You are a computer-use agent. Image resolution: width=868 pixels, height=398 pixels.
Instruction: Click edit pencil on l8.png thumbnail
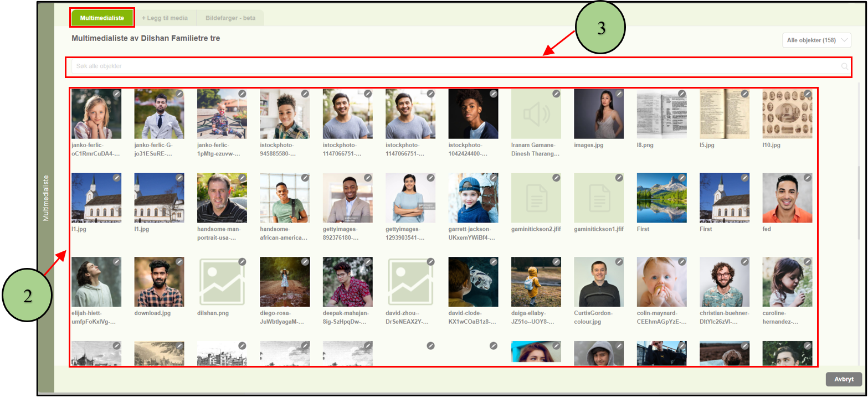[682, 94]
